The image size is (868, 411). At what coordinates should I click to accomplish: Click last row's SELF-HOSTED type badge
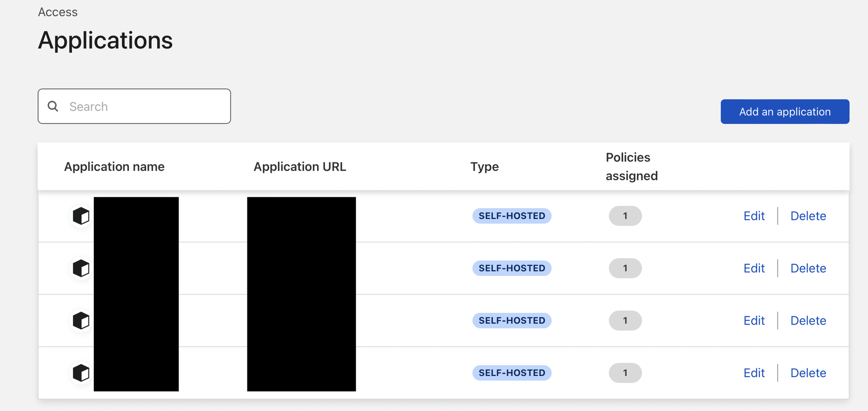[x=512, y=373]
